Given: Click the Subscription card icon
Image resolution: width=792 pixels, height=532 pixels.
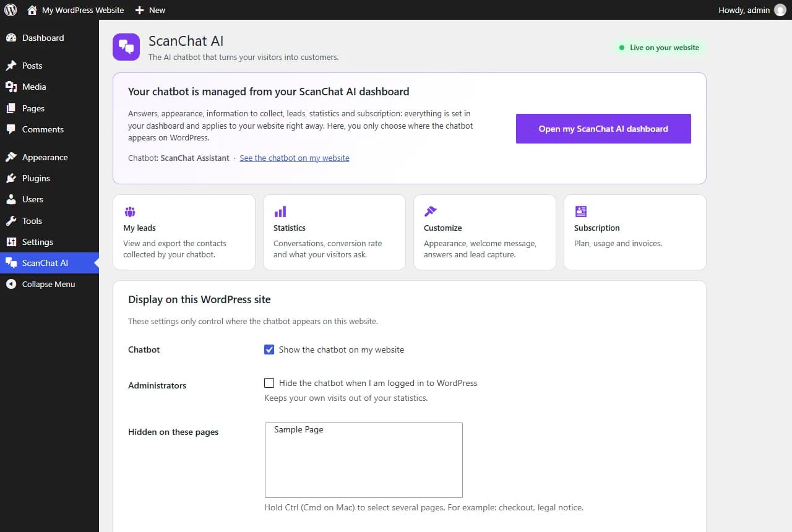Looking at the screenshot, I should 580,212.
